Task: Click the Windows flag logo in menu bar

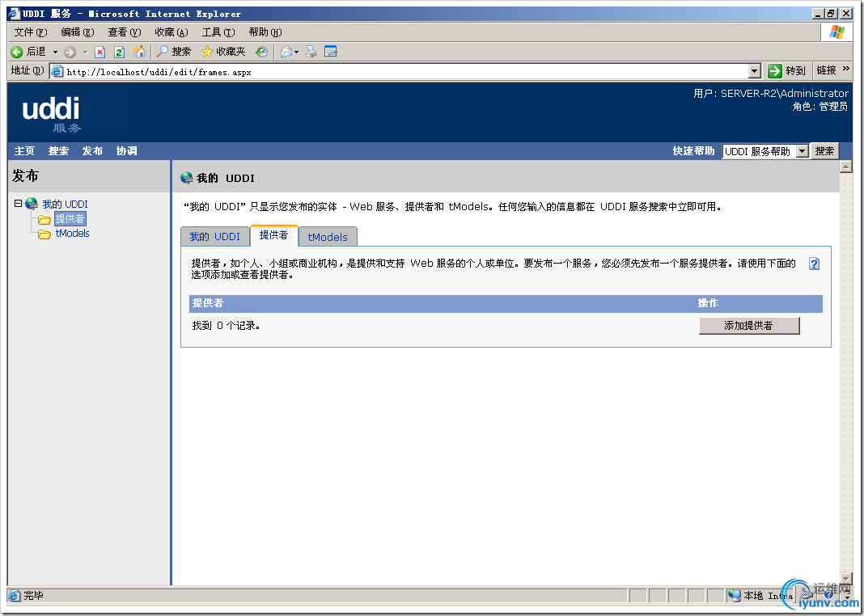Action: 837,32
